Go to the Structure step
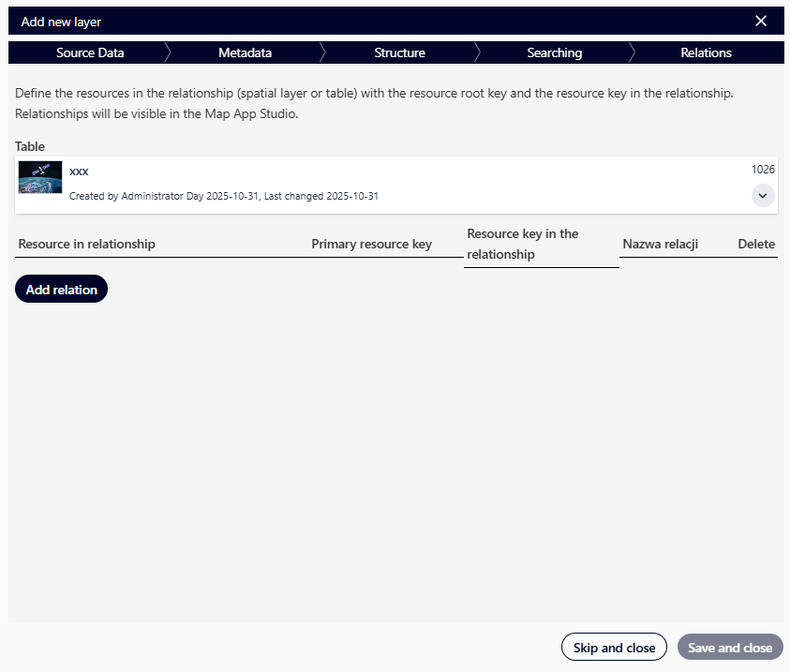 [x=399, y=52]
